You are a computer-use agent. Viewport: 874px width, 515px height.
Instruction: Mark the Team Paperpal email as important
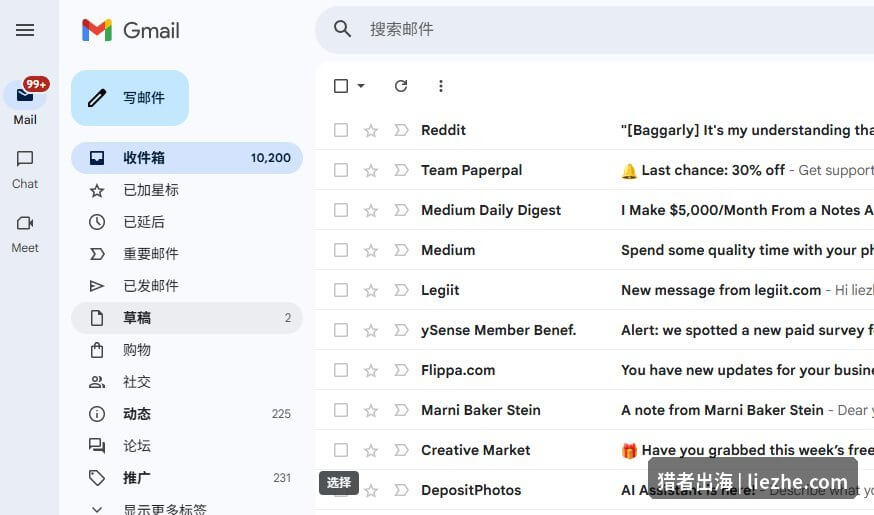click(401, 170)
